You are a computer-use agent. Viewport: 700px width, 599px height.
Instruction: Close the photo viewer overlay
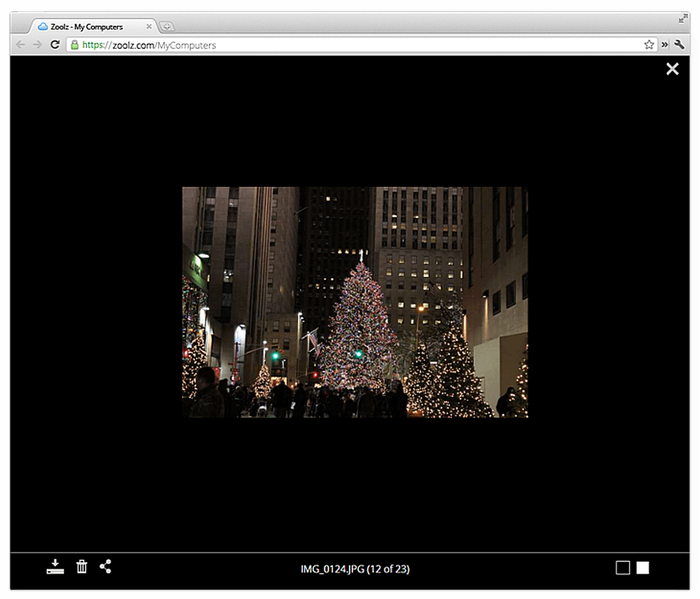point(673,69)
